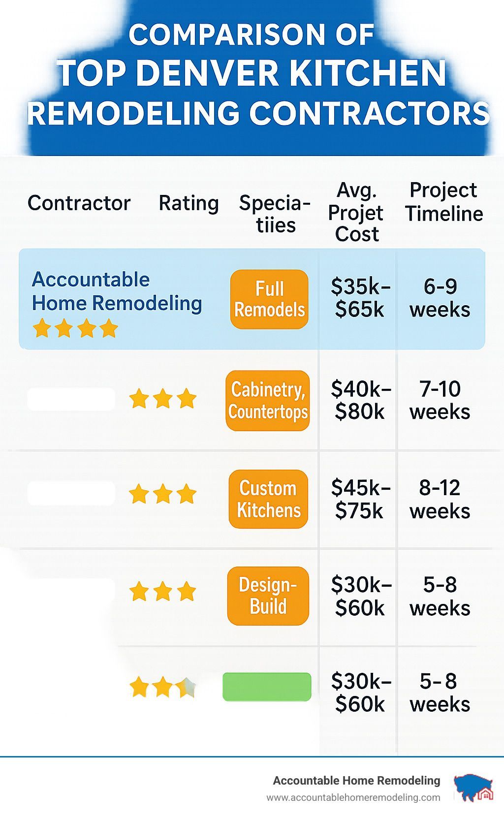
Task: Click the three-star rating in the Design-Build row
Action: click(163, 591)
